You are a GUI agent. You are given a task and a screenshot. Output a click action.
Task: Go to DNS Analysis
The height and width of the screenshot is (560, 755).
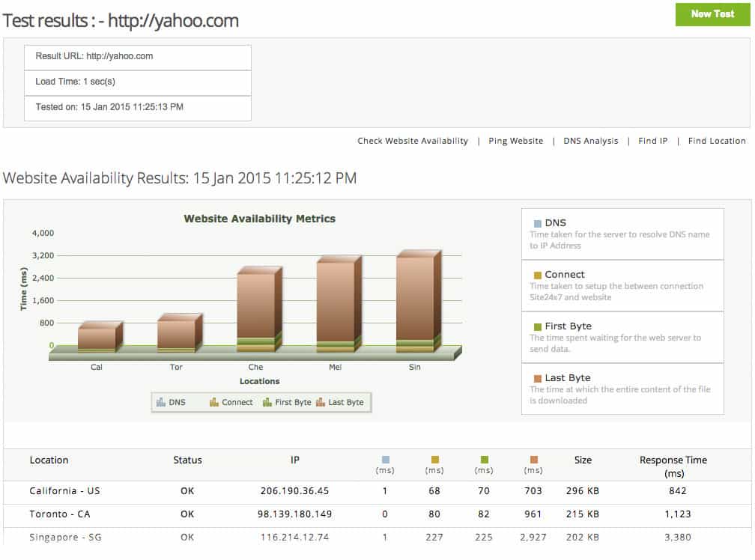[591, 141]
